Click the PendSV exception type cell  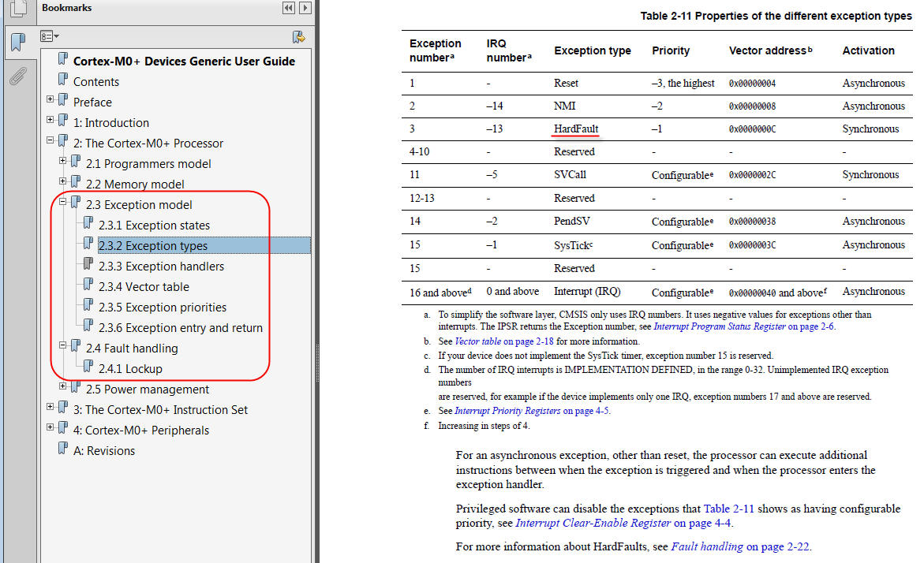(571, 222)
